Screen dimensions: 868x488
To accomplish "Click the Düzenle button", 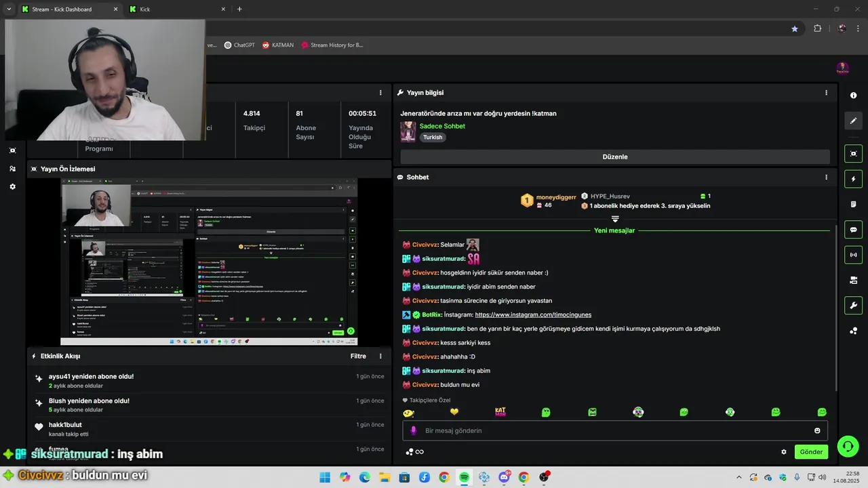I will 615,157.
